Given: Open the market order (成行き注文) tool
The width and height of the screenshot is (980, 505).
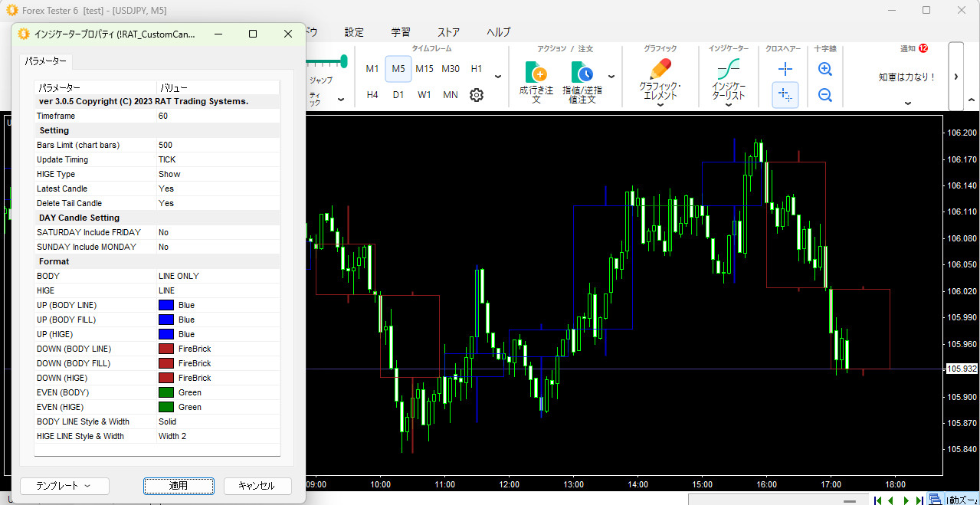Looking at the screenshot, I should tap(536, 84).
